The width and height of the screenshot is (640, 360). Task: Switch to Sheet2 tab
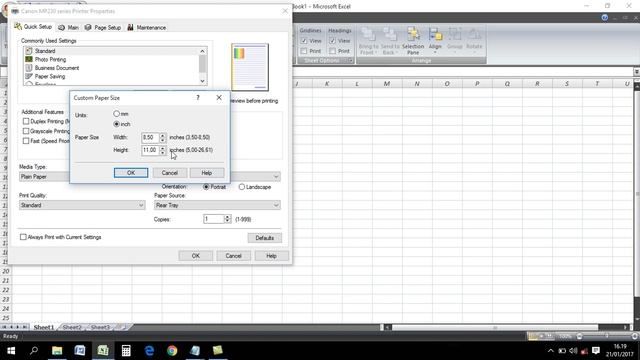pyautogui.click(x=71, y=327)
